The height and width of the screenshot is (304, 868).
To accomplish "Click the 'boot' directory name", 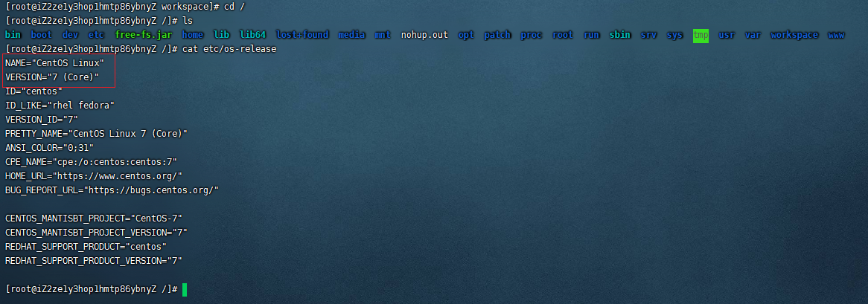I will 41,35.
